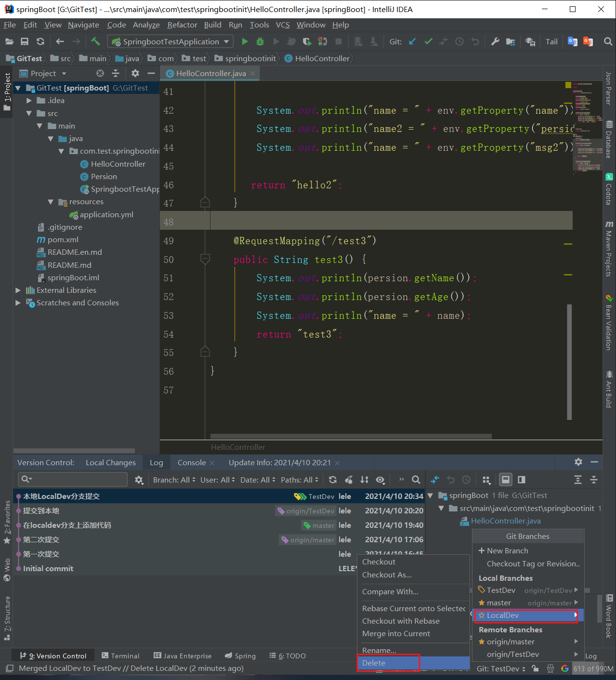
Task: Toggle the diff preview panel
Action: [x=521, y=479]
